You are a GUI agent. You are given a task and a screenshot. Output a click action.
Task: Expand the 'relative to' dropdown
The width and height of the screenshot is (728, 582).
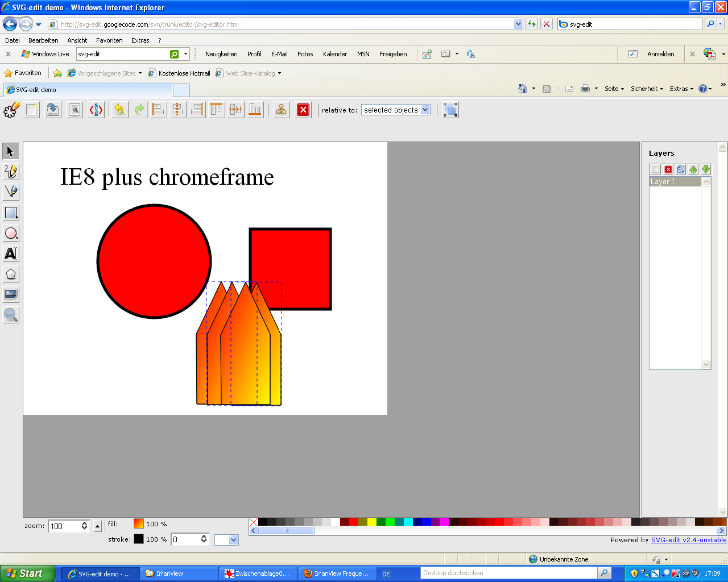pyautogui.click(x=425, y=110)
